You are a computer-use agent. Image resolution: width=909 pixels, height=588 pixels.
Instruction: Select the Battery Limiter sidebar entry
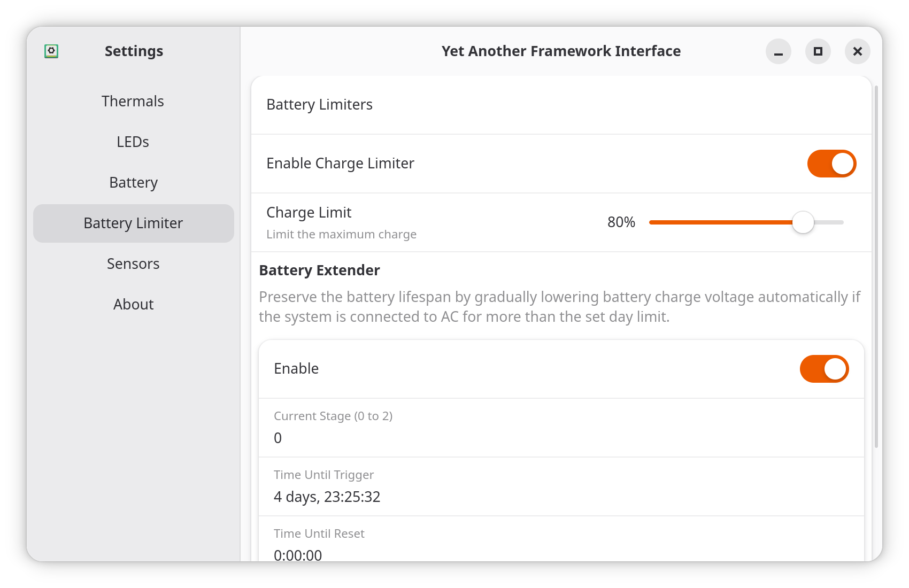pos(133,223)
